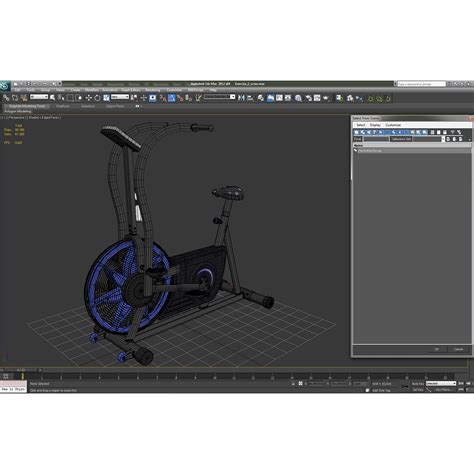This screenshot has height=474, width=474.
Task: Open Customize menu in Select From Scene
Action: (393, 125)
